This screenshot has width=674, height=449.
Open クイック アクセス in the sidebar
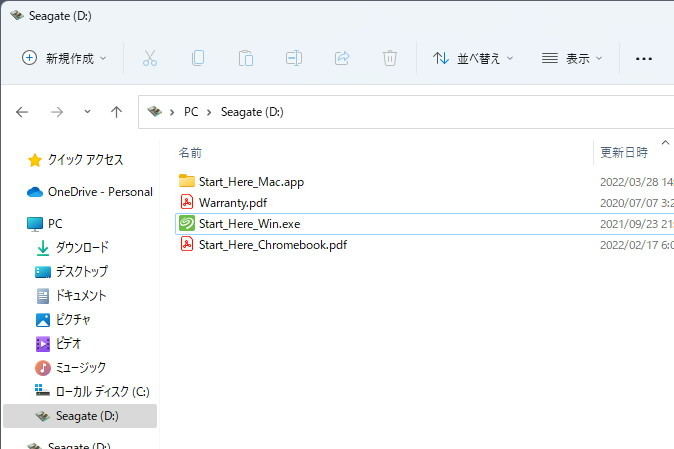coord(75,160)
